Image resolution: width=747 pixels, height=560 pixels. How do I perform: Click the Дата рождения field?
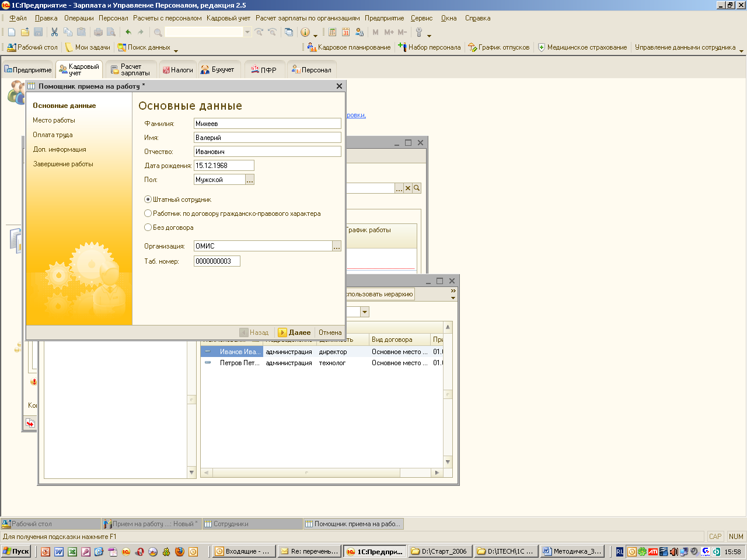(x=224, y=166)
